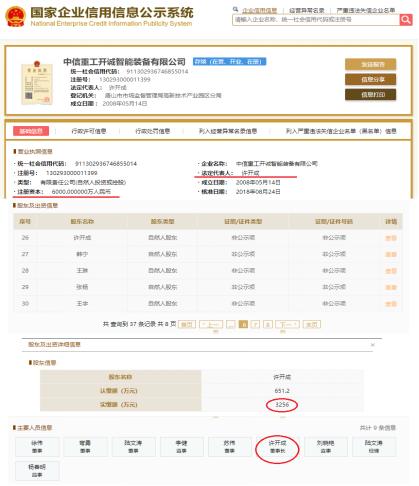This screenshot has height=486, width=419.
Task: Click the 徐伟 董事 personnel card
Action: (37, 447)
